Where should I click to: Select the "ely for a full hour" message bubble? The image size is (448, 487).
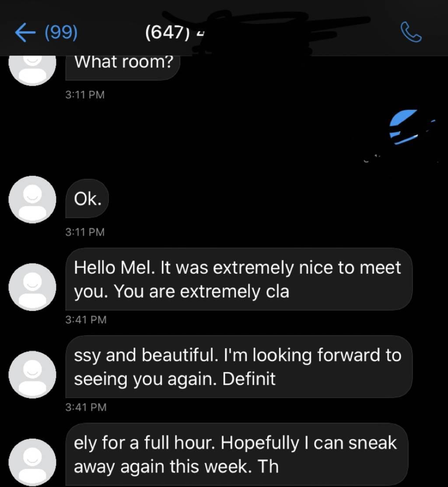pos(236,455)
